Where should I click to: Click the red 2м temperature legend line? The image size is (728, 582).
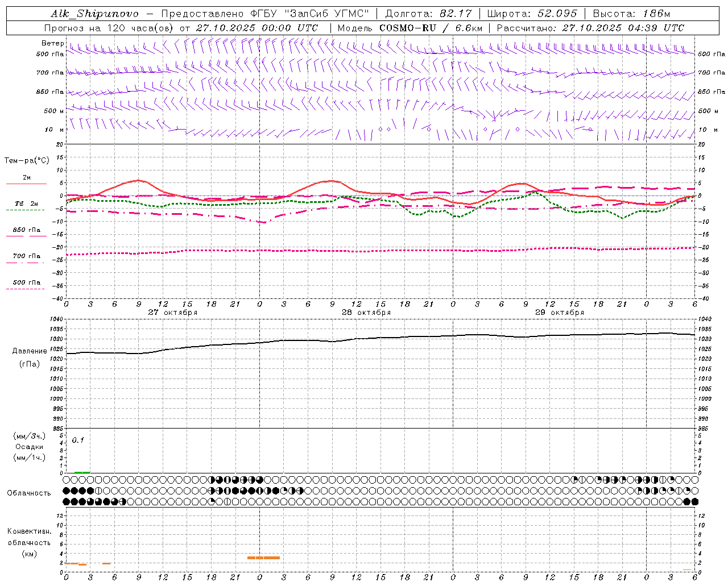pos(26,183)
